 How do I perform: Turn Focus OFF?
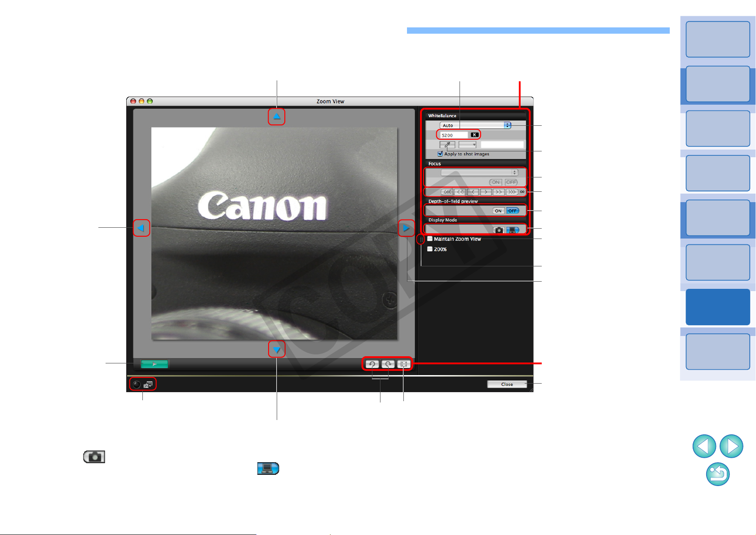[511, 182]
